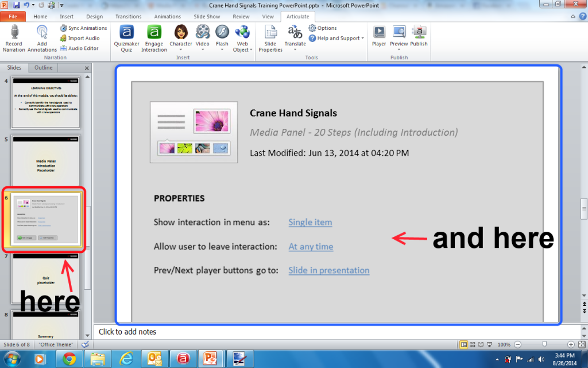Viewport: 588px width, 368px height.
Task: Open the Transitions ribbon tab
Action: coord(128,17)
